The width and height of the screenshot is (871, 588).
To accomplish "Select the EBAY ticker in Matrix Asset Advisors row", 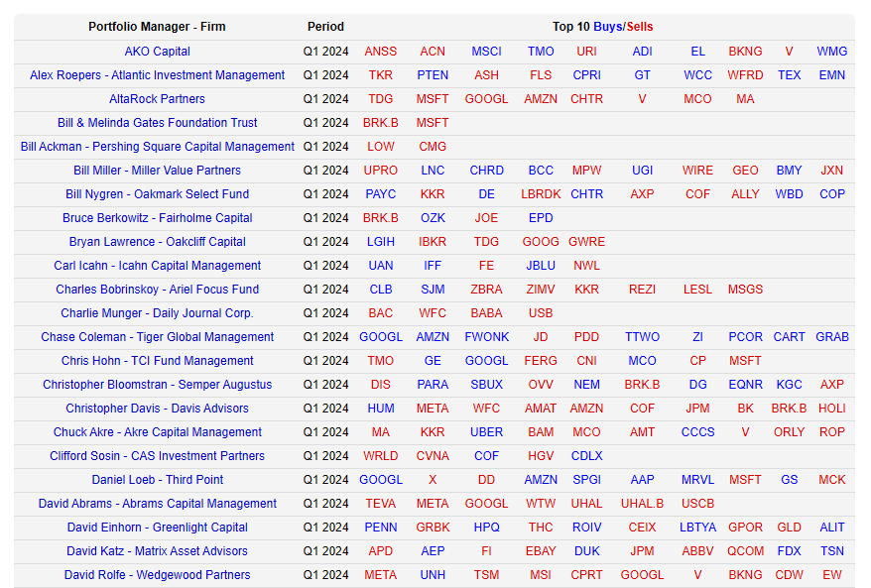I will [541, 551].
